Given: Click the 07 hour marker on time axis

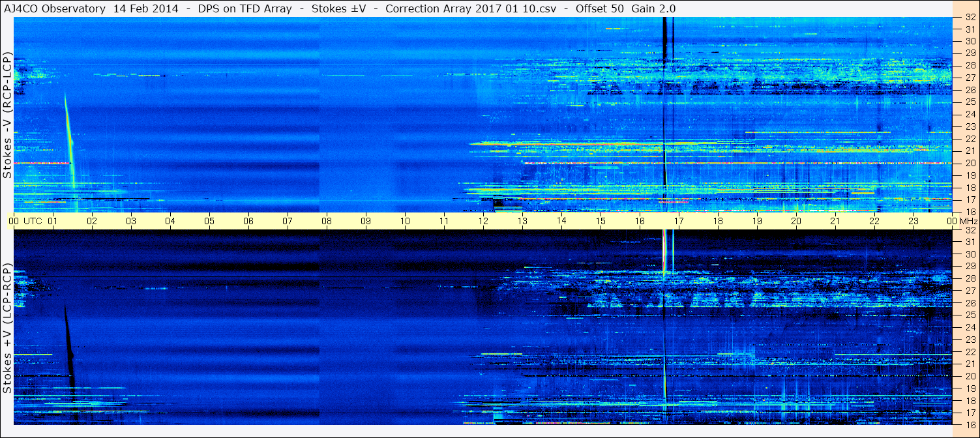Looking at the screenshot, I should (x=288, y=221).
